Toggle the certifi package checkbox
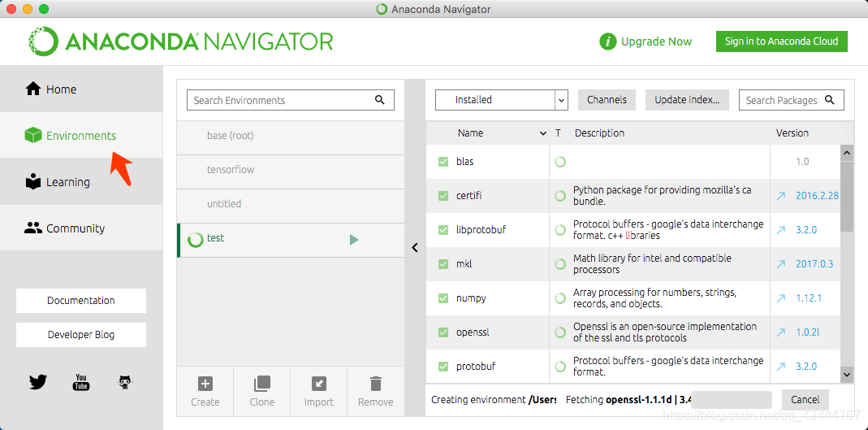This screenshot has height=430, width=868. click(443, 196)
